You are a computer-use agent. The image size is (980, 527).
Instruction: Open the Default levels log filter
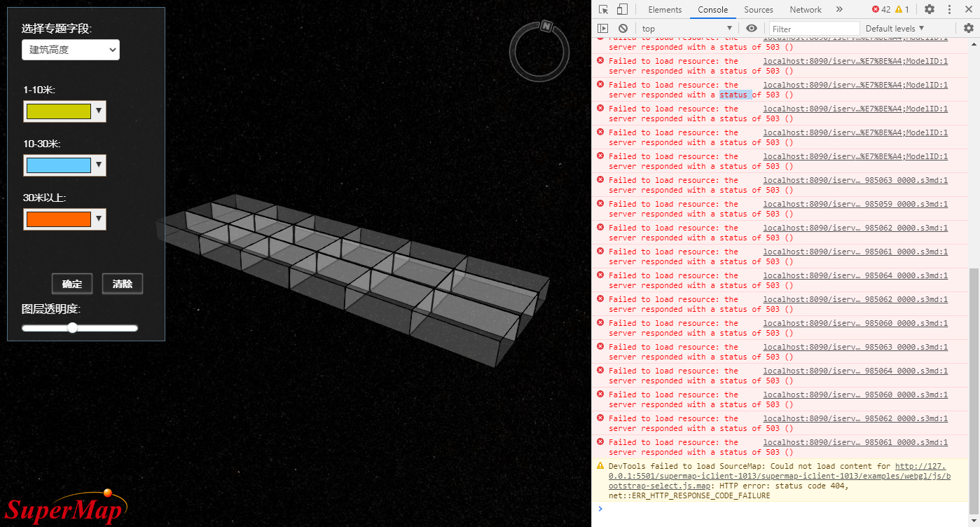click(895, 28)
